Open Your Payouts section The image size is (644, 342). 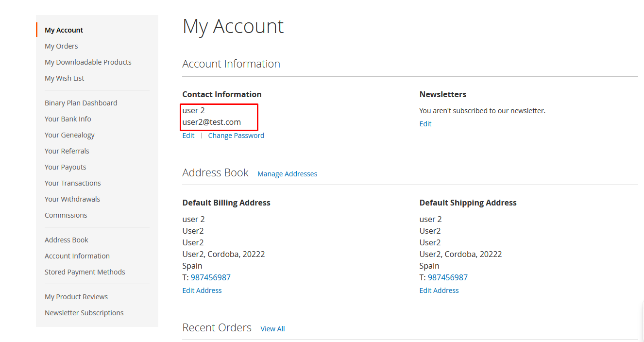click(x=65, y=167)
